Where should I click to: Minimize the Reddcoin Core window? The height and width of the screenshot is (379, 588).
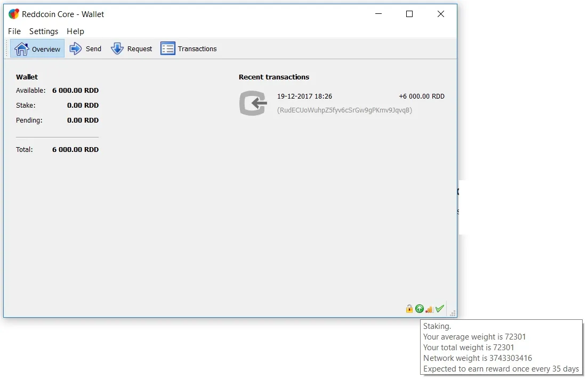[x=378, y=14]
